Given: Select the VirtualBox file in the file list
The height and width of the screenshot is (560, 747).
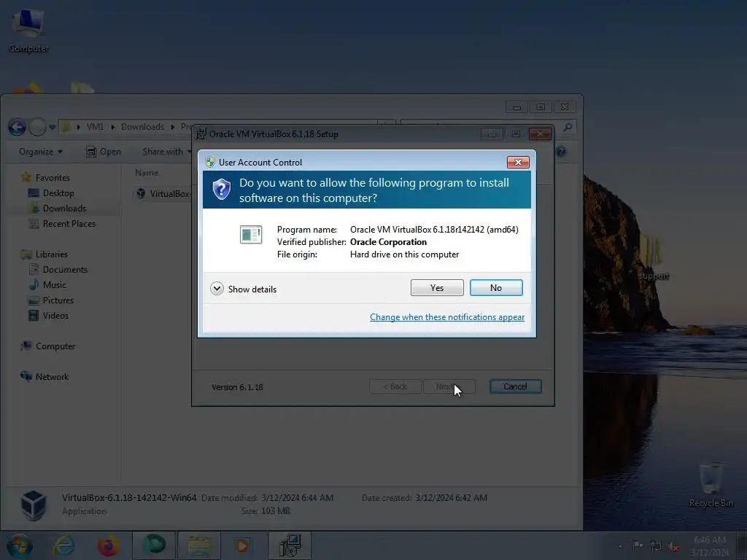Looking at the screenshot, I should [x=163, y=194].
